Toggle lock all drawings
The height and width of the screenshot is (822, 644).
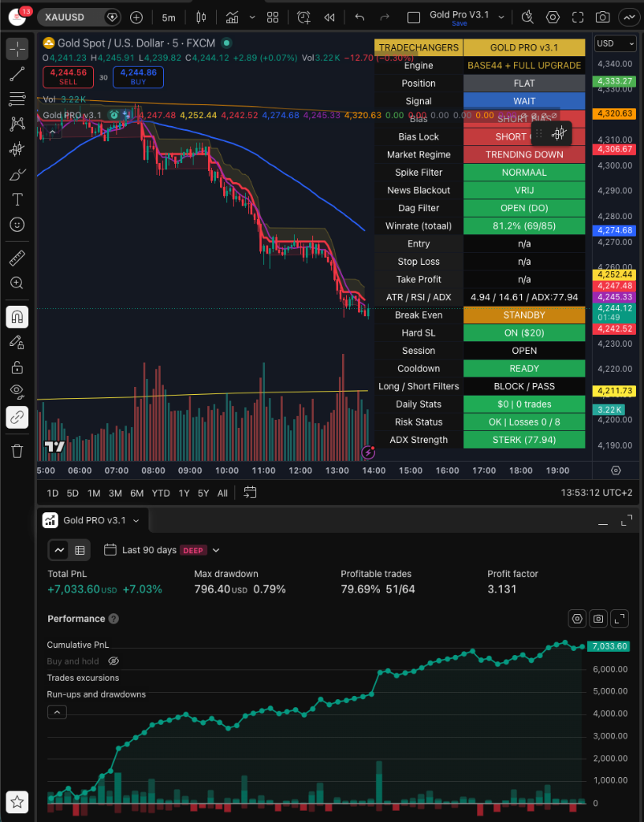(x=18, y=367)
